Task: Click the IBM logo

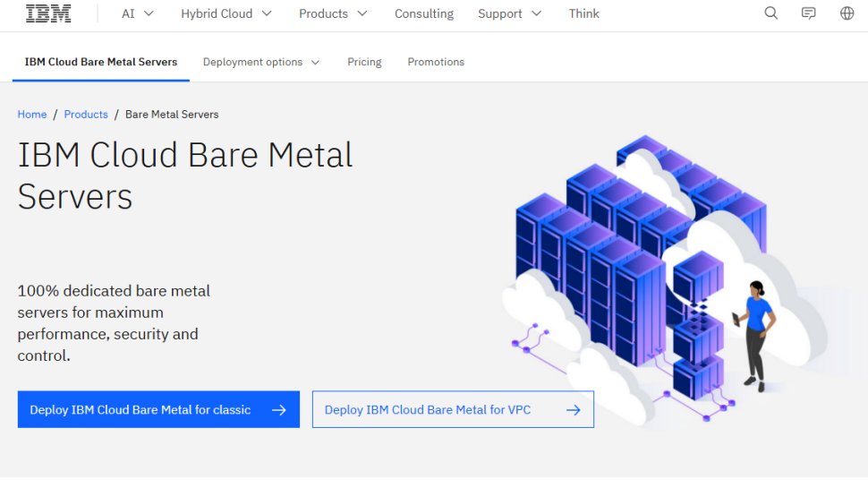Action: (48, 13)
